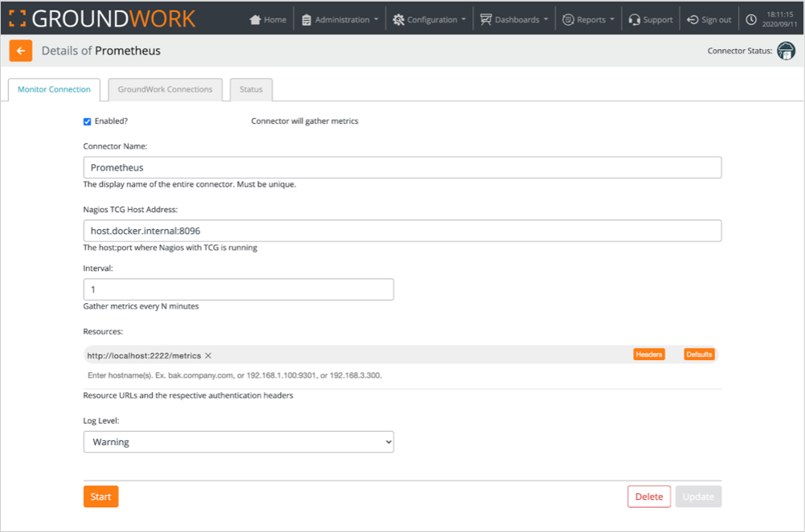Open the Home menu item

[268, 19]
